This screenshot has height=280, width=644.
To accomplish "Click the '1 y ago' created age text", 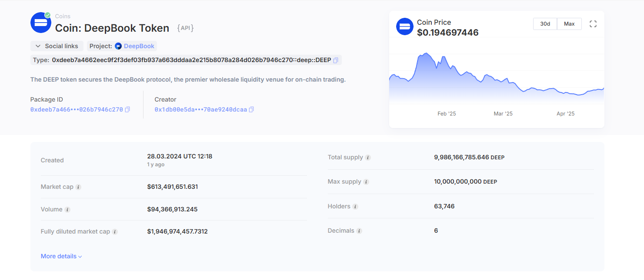I will point(156,165).
